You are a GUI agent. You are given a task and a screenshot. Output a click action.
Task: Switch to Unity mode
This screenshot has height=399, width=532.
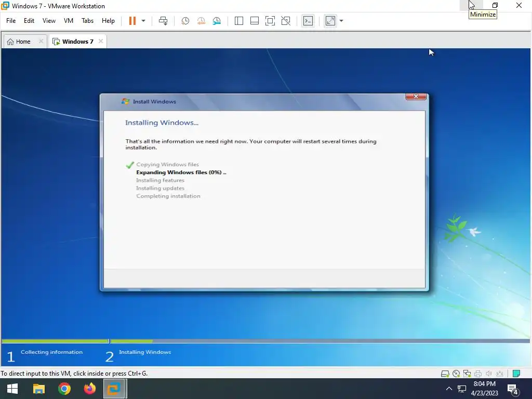286,21
